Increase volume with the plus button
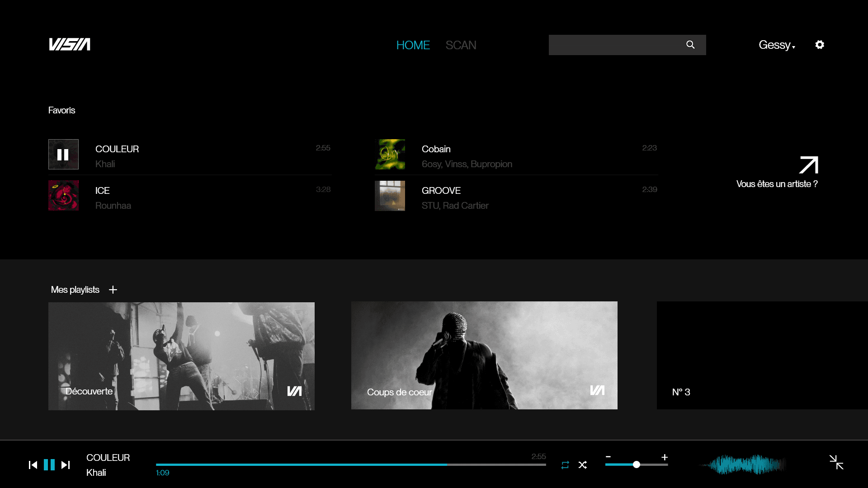The height and width of the screenshot is (488, 868). 665,457
